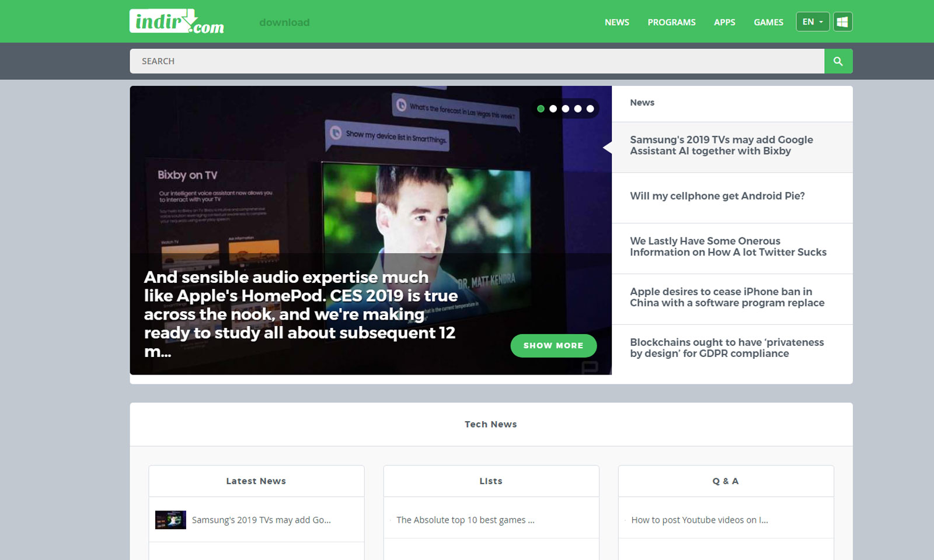The image size is (934, 560).
Task: Select the third slider dot
Action: (565, 108)
